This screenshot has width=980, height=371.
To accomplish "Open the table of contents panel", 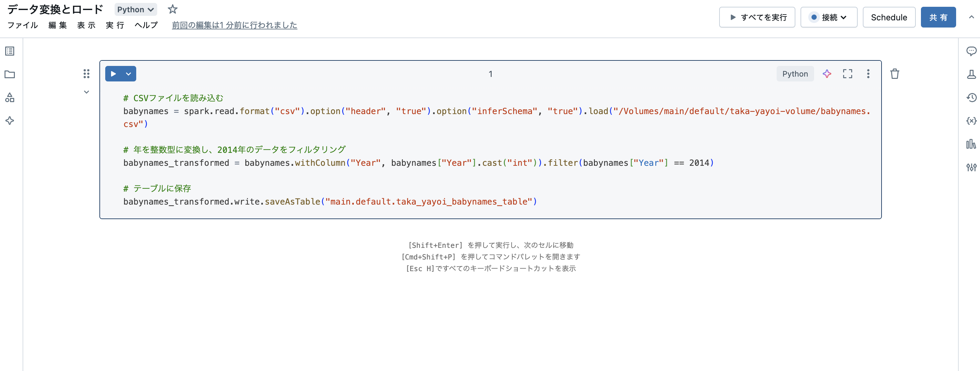I will click(9, 51).
